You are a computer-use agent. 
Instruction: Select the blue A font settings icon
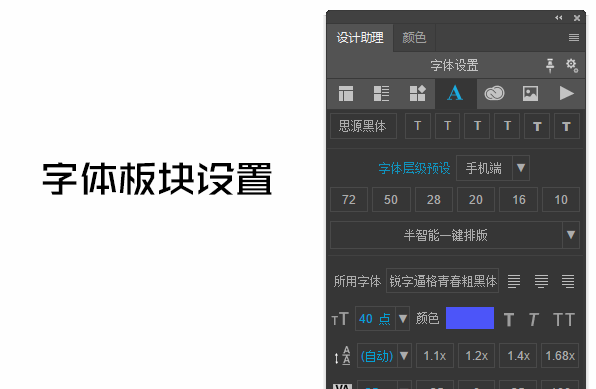(455, 93)
